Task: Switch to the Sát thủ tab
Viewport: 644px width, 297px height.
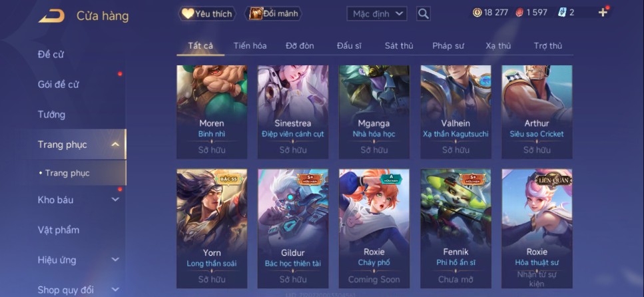Action: [x=399, y=45]
